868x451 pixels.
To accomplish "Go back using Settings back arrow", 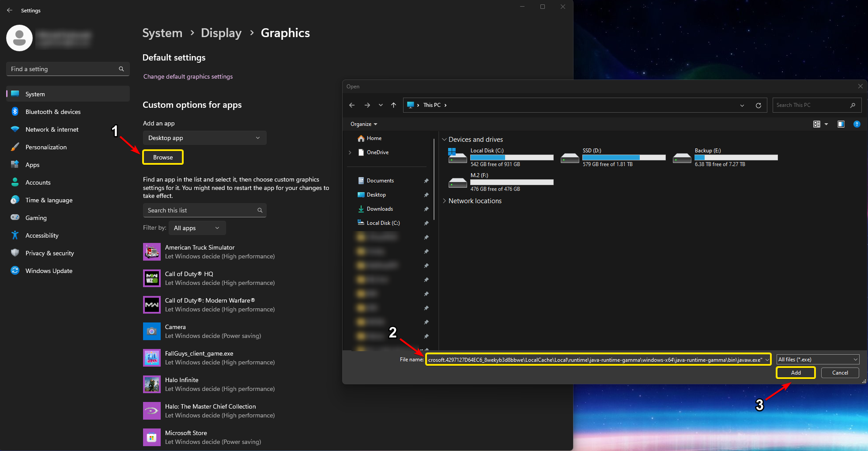I will pos(10,10).
